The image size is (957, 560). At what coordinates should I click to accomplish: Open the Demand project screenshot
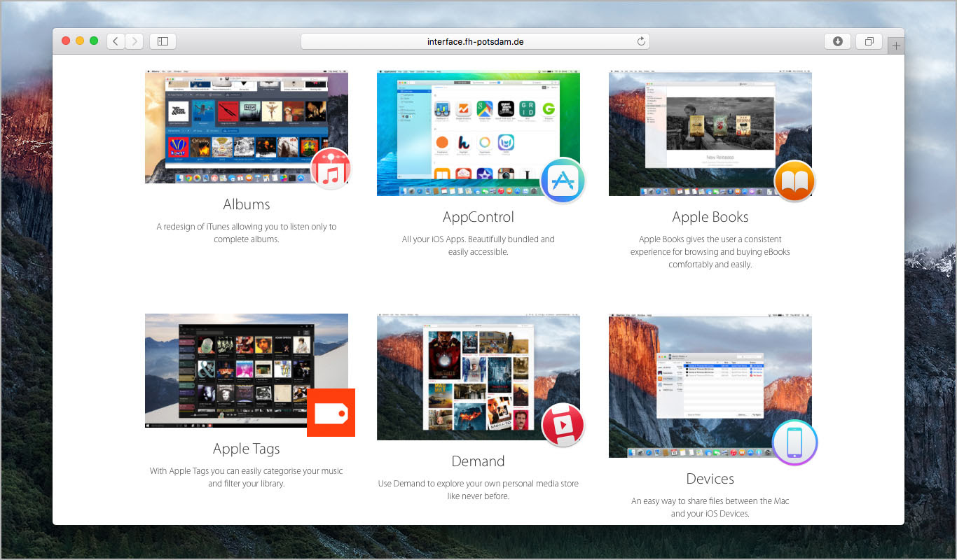[478, 377]
